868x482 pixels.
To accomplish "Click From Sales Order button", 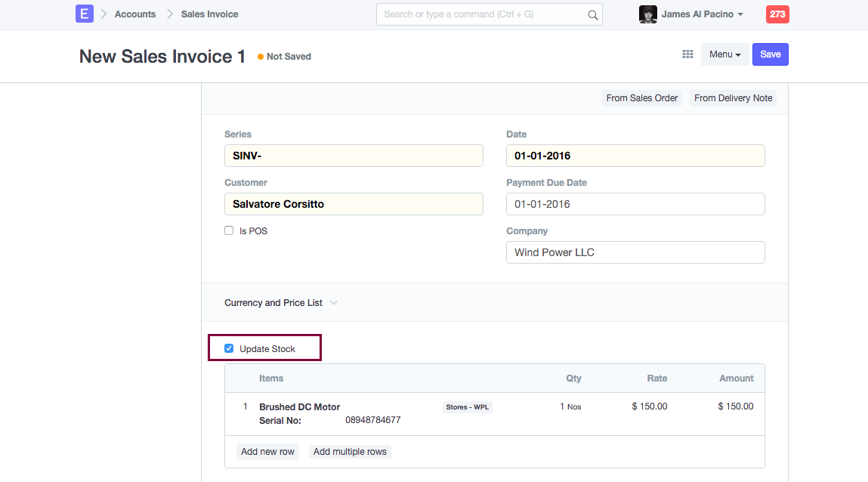I will (641, 98).
